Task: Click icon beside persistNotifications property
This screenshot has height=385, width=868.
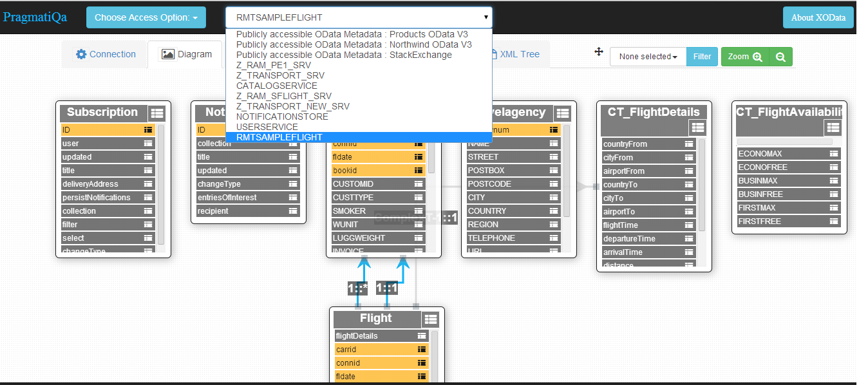Action: [x=148, y=198]
